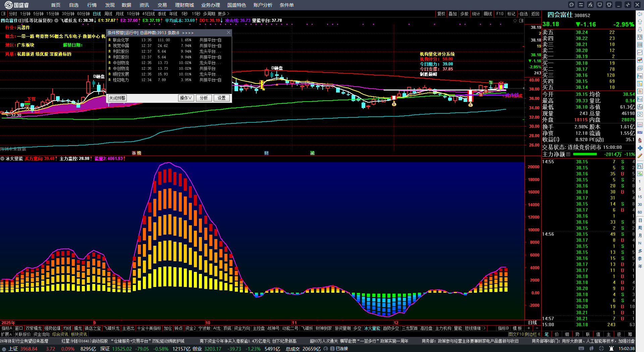Click the up arrow in right sidebar
644x352 pixels.
coord(640,22)
